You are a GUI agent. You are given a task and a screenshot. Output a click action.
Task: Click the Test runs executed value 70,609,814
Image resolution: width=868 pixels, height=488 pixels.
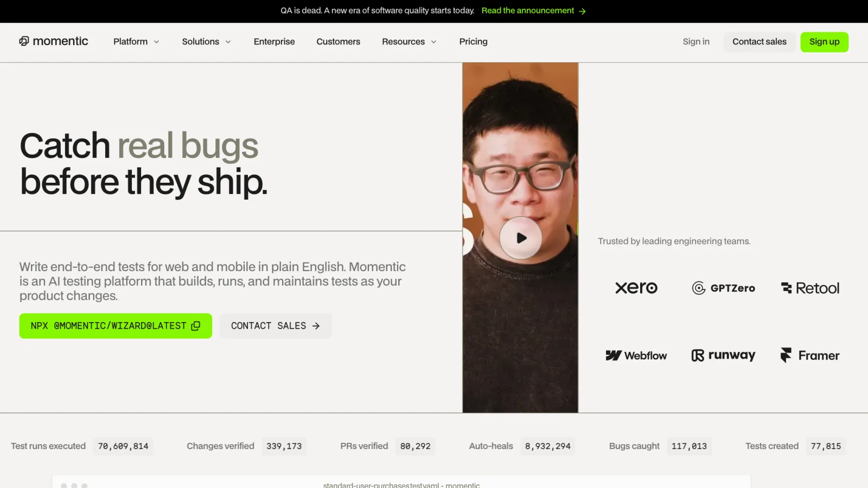coord(123,446)
